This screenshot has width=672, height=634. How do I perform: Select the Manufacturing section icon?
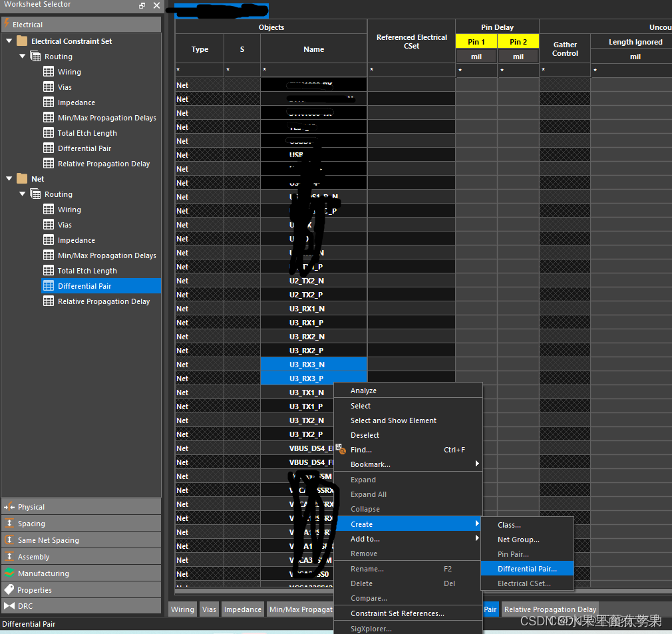pos(9,573)
